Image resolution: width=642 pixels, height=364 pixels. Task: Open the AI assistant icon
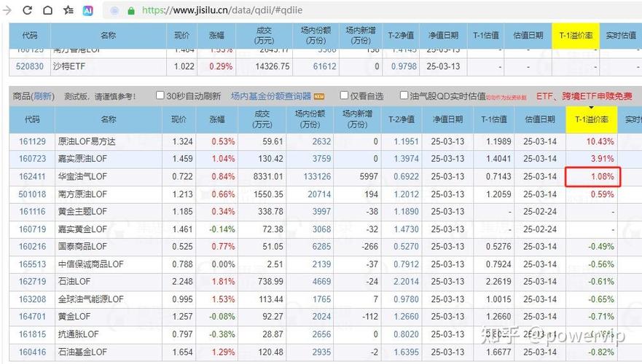[88, 11]
